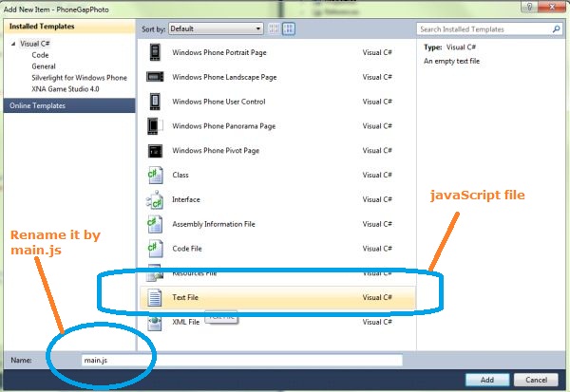Image resolution: width=570 pixels, height=392 pixels.
Task: Select the XML File template row
Action: click(x=277, y=322)
